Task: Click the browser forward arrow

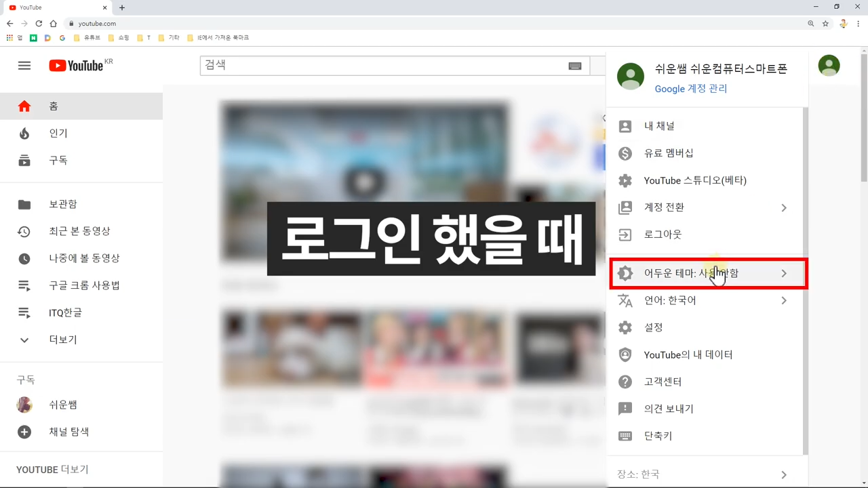Action: click(24, 24)
